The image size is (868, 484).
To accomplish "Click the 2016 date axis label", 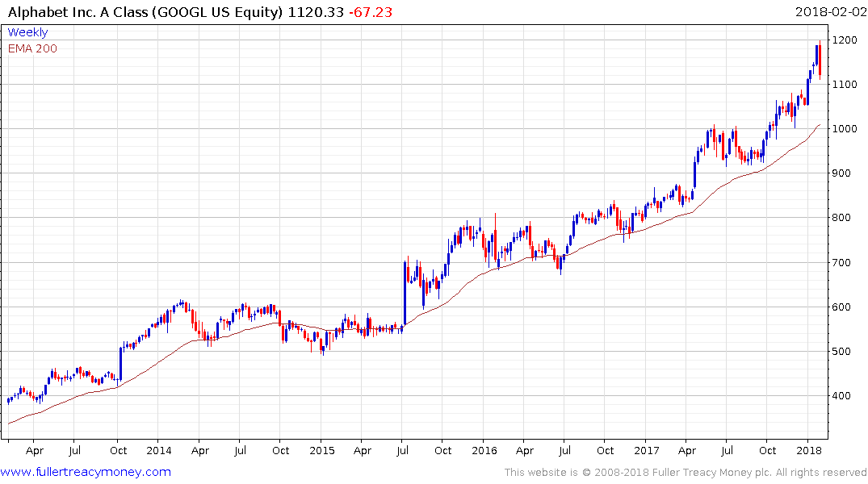I will click(x=484, y=450).
